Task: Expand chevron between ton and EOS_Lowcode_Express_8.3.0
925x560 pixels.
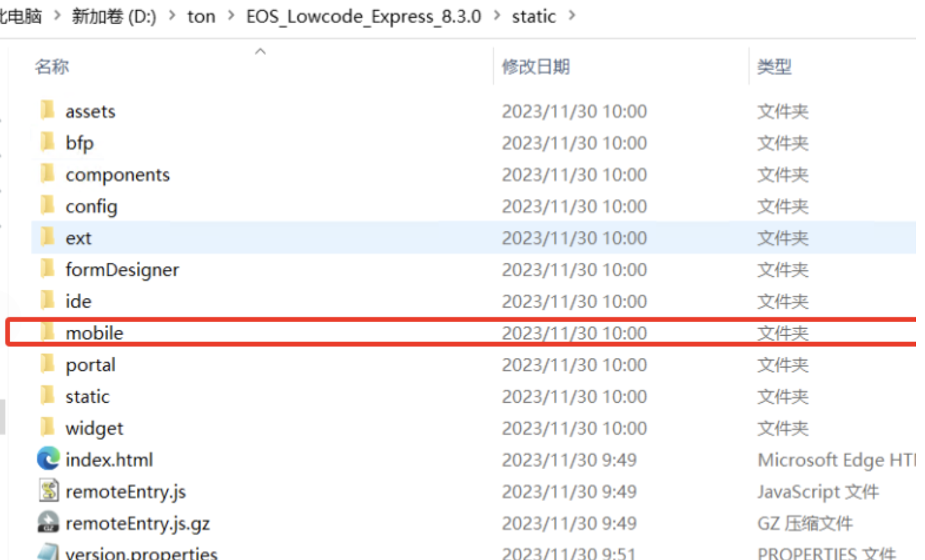Action: point(231,15)
